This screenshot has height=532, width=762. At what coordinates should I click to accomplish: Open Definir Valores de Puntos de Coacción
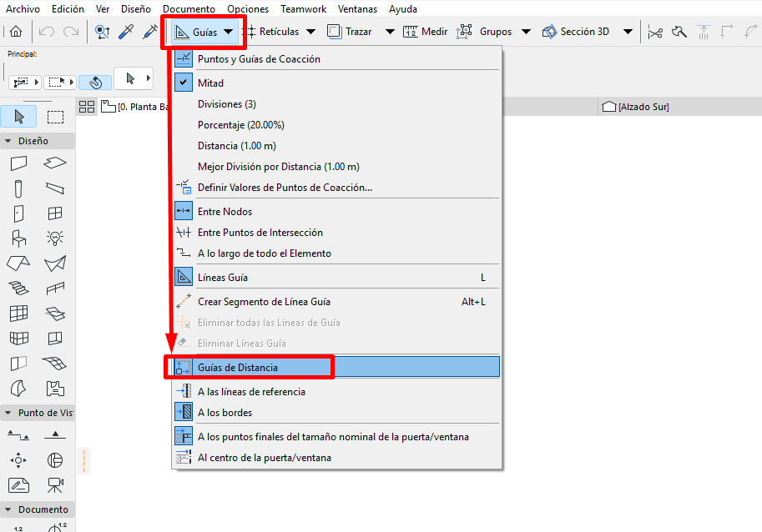click(x=336, y=188)
